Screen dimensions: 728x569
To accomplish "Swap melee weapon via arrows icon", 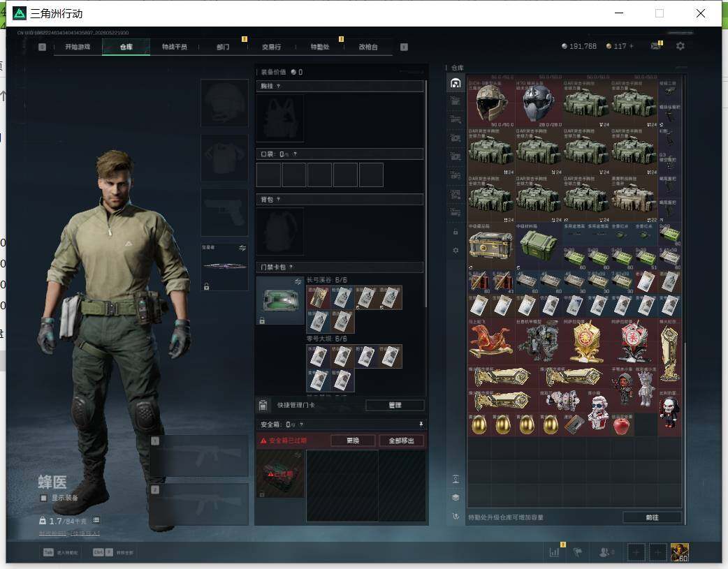I will (x=242, y=249).
